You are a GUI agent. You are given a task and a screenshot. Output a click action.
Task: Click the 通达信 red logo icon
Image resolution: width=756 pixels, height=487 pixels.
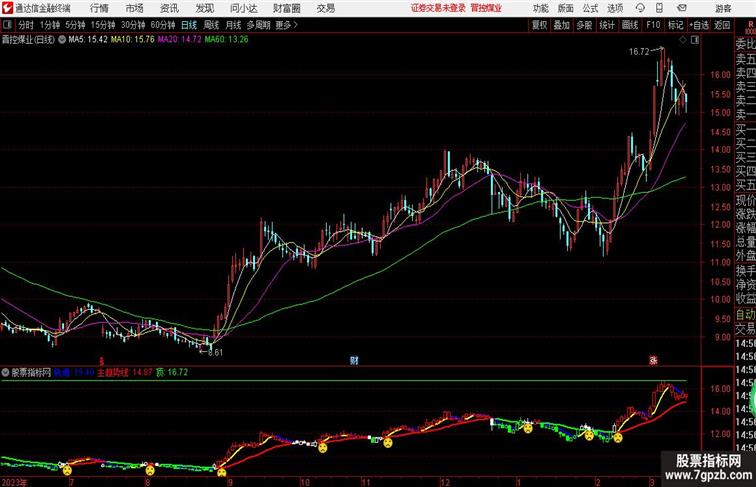7,8
